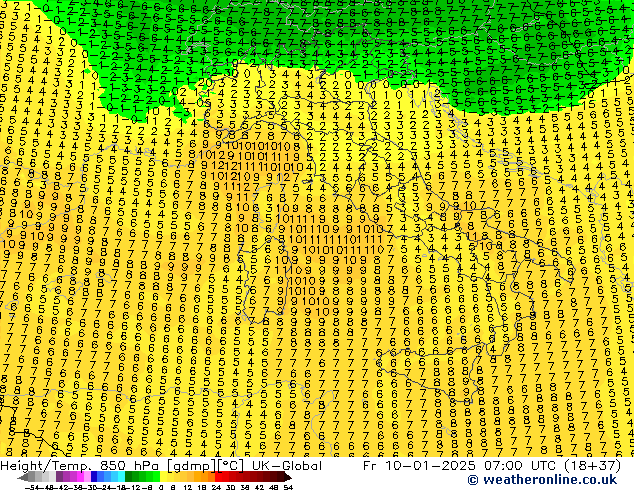Image resolution: width=634 pixels, height=490 pixels.
Task: Pick the bright red legend swatch at 24
Action: click(218, 477)
